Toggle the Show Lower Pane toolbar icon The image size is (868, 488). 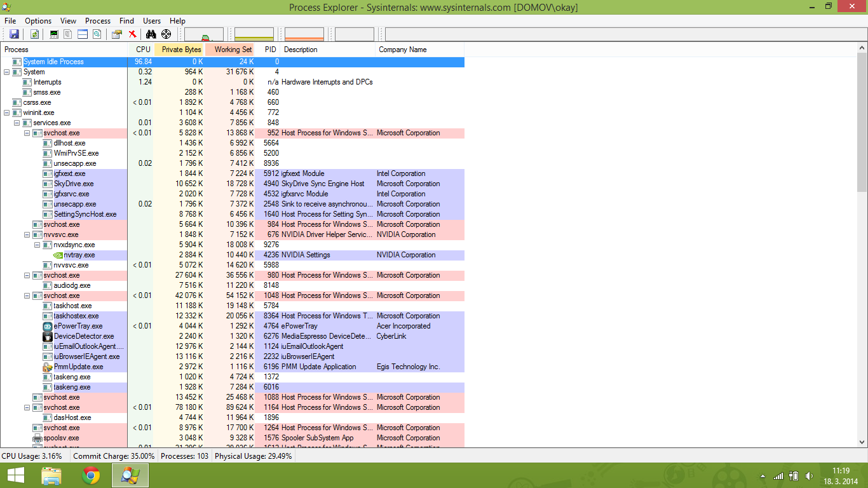[x=82, y=34]
